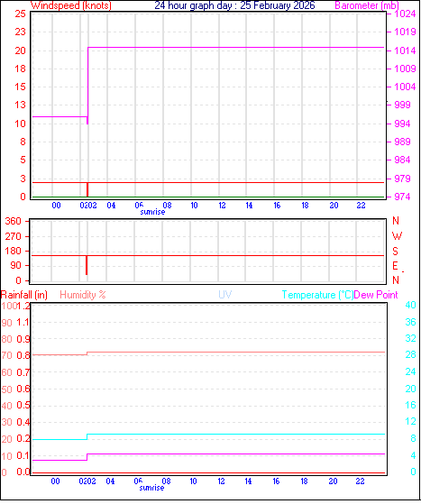Select the 1024 value on the barometer scale

[x=405, y=14]
